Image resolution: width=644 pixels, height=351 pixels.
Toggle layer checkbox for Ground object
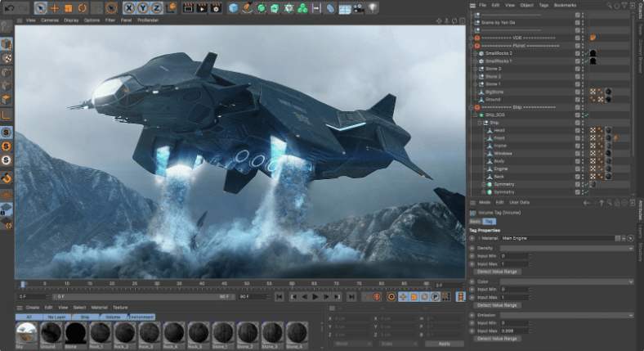coord(578,100)
